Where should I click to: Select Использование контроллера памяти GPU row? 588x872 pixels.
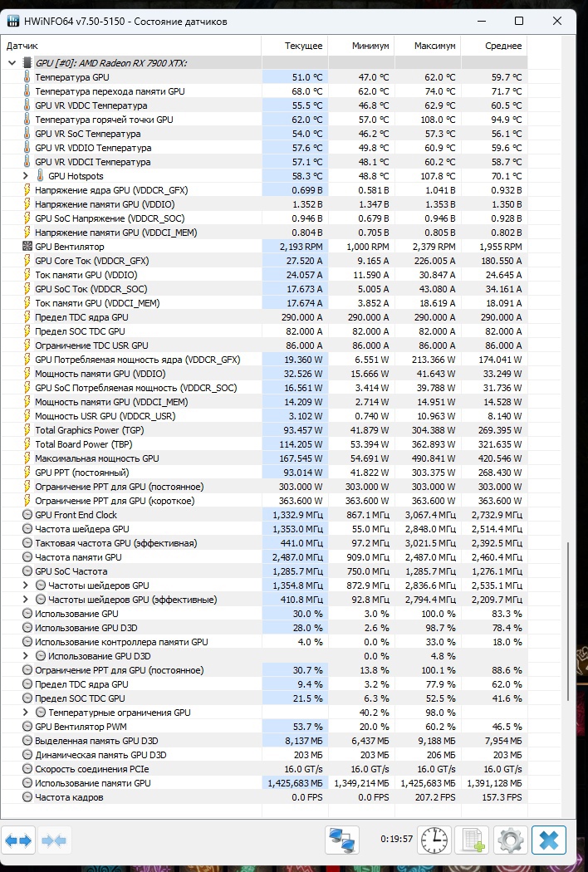(264, 642)
